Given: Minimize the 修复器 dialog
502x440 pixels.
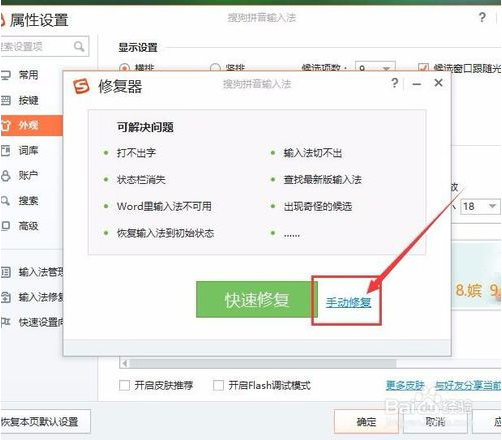Looking at the screenshot, I should (x=416, y=84).
